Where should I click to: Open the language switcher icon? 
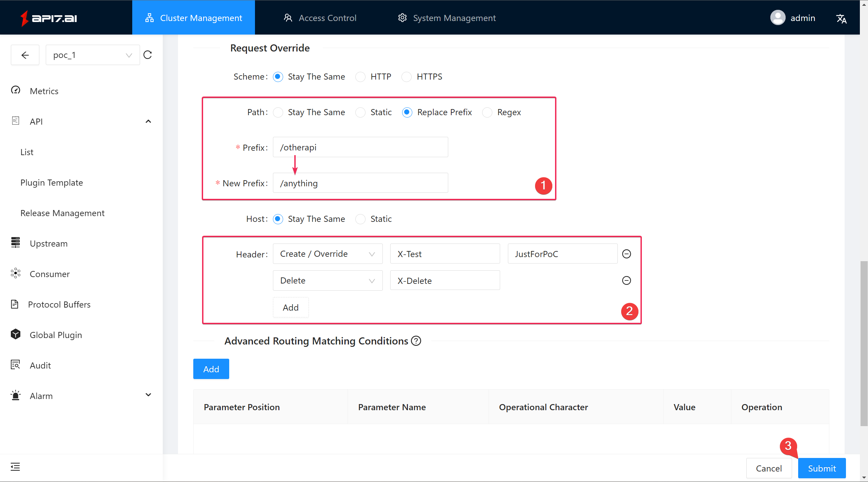pos(841,18)
